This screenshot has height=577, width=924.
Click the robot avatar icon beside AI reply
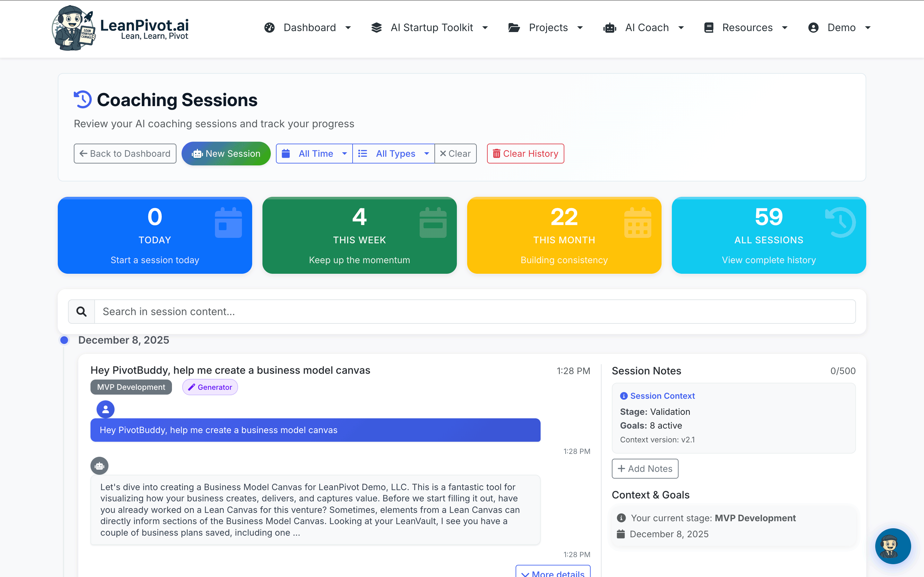pos(99,465)
